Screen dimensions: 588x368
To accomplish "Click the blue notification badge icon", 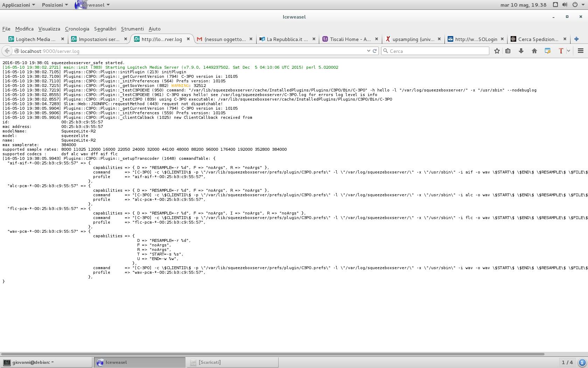I will [582, 362].
